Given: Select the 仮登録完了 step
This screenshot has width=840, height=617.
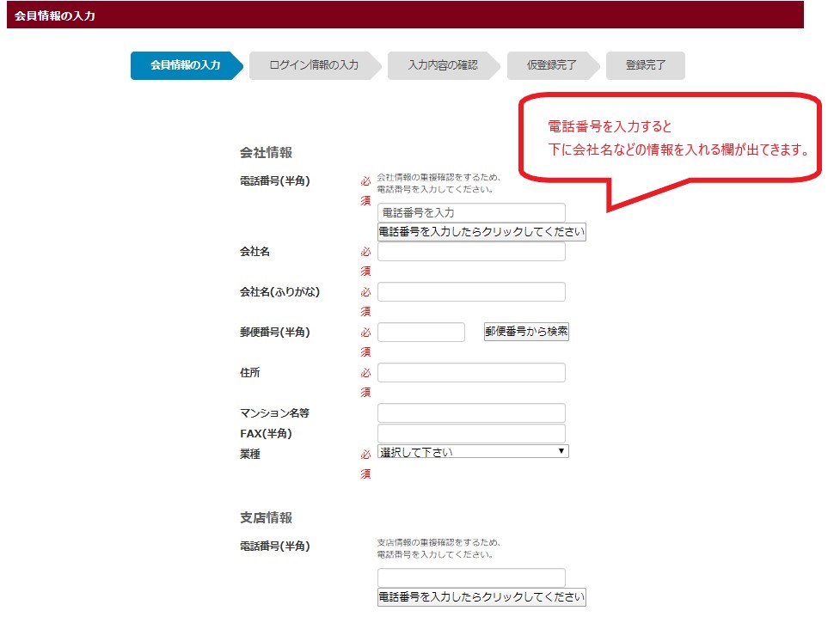Looking at the screenshot, I should (x=551, y=65).
